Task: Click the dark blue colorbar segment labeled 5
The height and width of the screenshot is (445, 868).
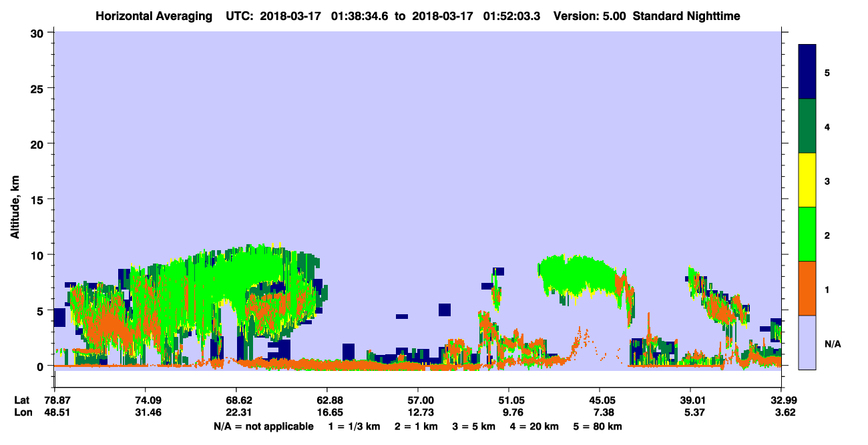Action: tap(807, 72)
